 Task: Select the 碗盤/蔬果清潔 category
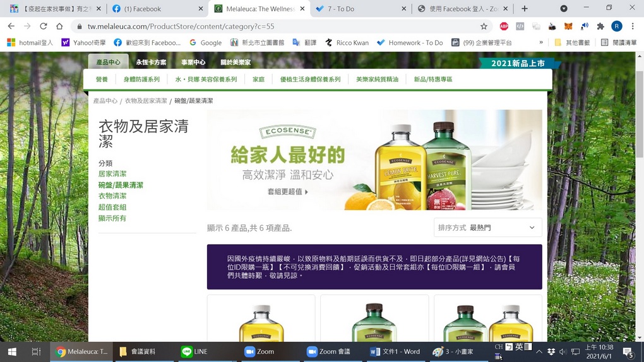point(121,185)
